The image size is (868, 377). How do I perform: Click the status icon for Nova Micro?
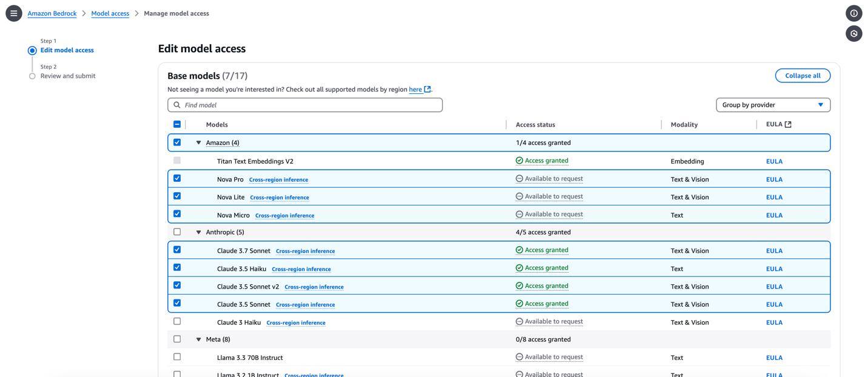point(519,214)
